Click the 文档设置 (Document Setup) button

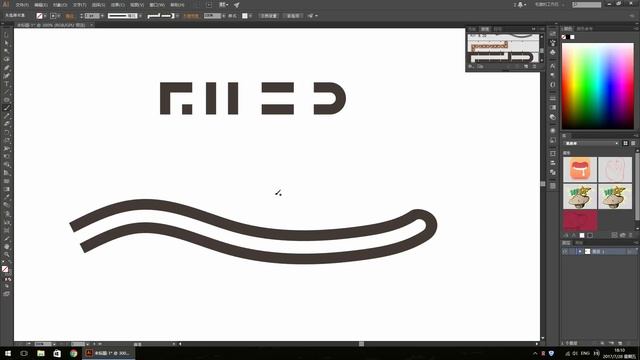[269, 16]
